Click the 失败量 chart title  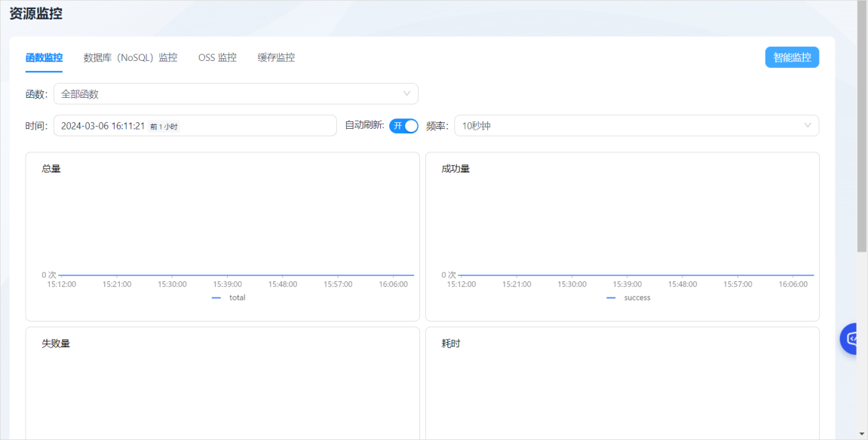[x=56, y=344]
